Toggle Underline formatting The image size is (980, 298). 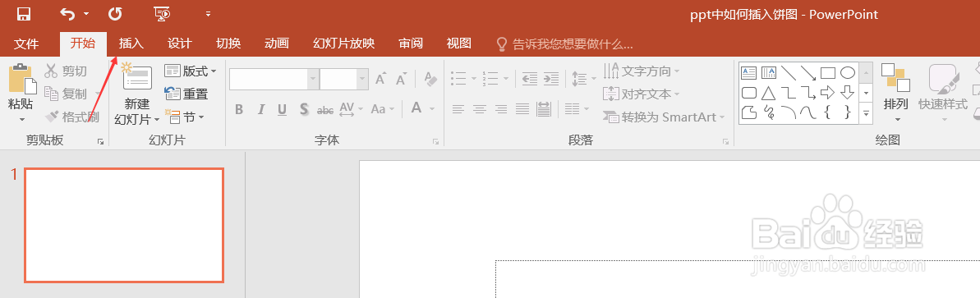coord(282,110)
